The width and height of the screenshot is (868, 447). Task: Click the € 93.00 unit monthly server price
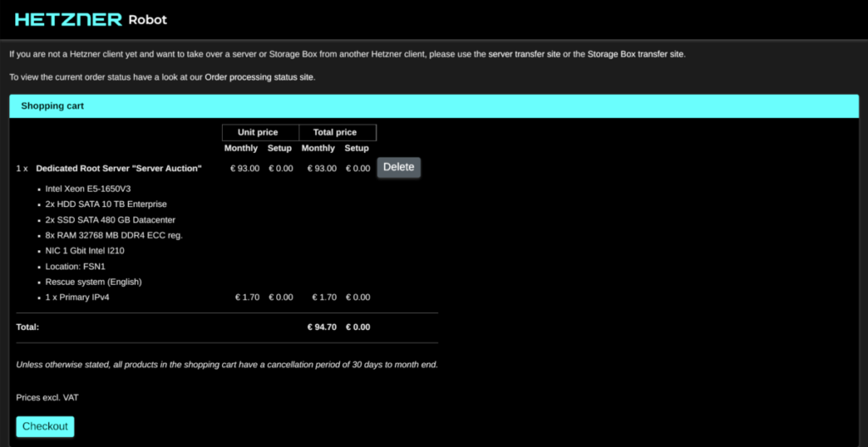tap(245, 169)
